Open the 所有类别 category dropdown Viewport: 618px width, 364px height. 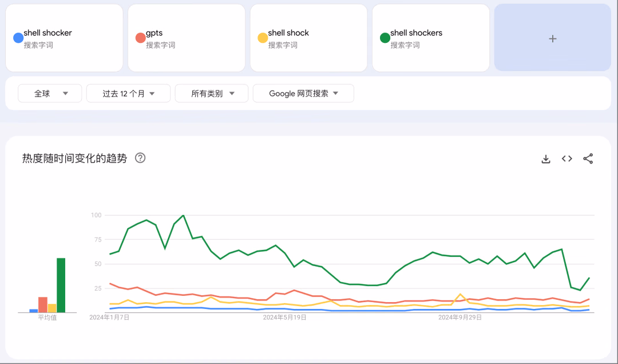(x=211, y=93)
